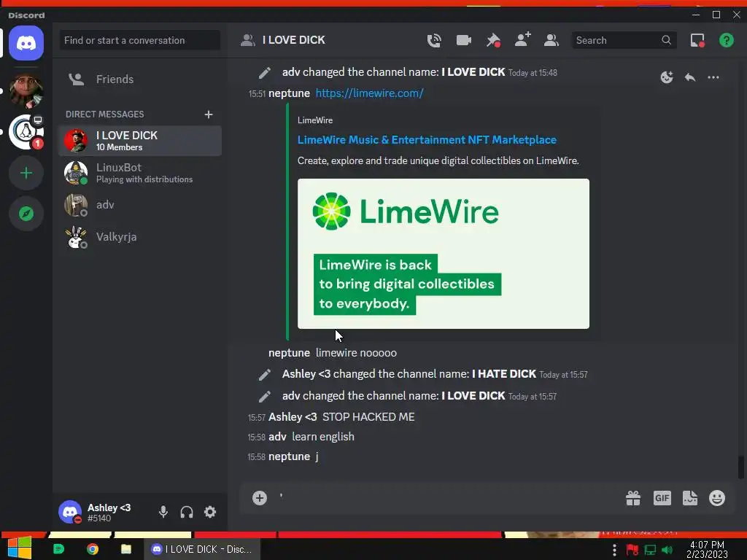Screen dimensions: 747x560
Task: Open the GIF picker
Action: 662,498
